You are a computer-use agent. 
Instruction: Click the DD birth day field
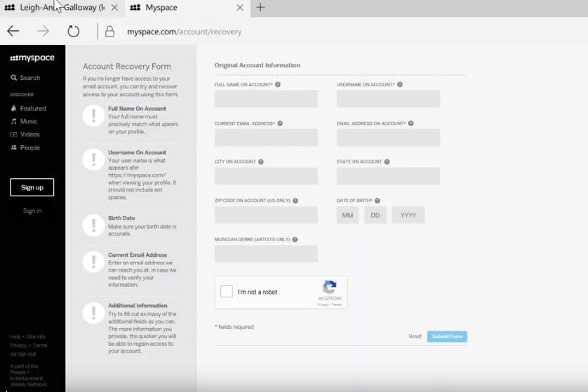[x=375, y=215]
